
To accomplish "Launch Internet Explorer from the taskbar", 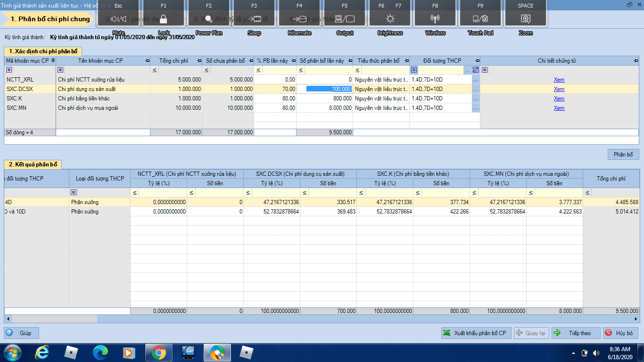I will [42, 352].
